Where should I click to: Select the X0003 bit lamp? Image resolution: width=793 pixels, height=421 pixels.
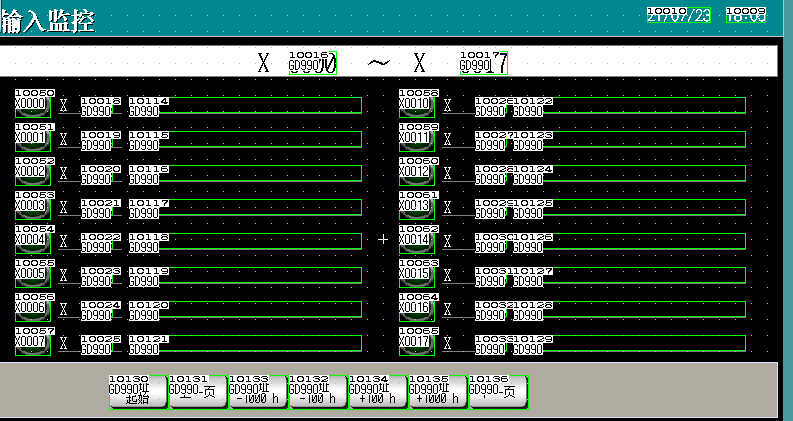[32, 206]
